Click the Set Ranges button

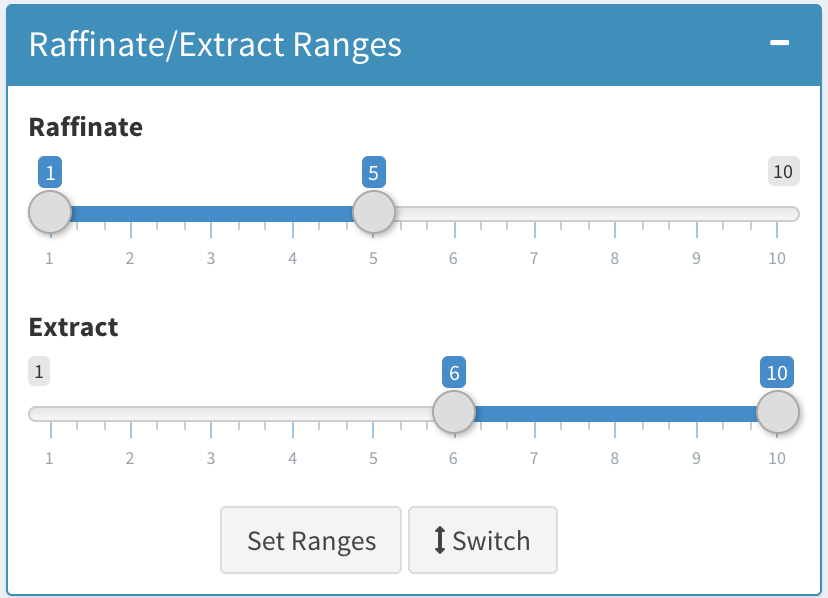(x=310, y=540)
